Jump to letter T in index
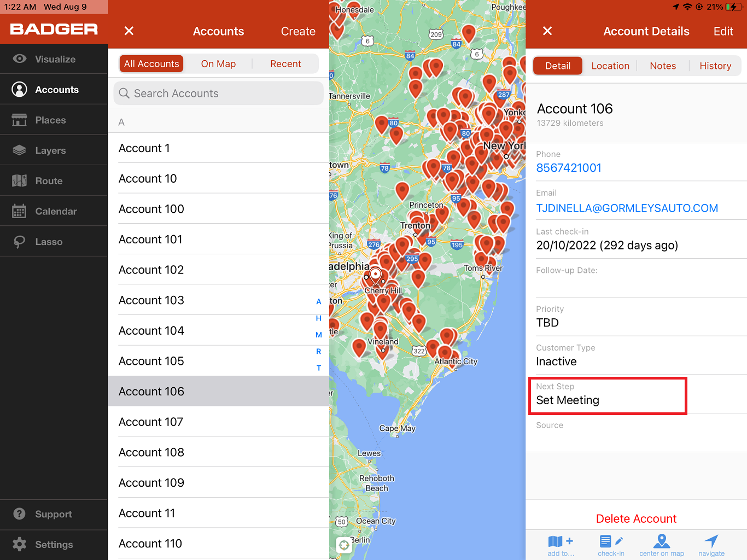Image resolution: width=747 pixels, height=560 pixels. (319, 368)
